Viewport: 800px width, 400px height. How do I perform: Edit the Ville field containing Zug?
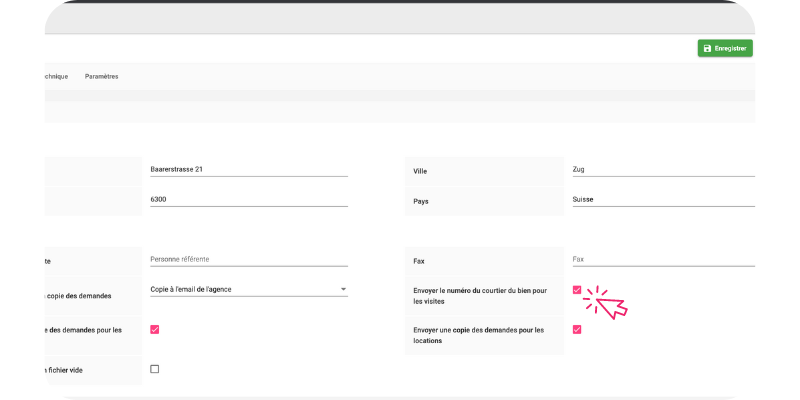[662, 170]
